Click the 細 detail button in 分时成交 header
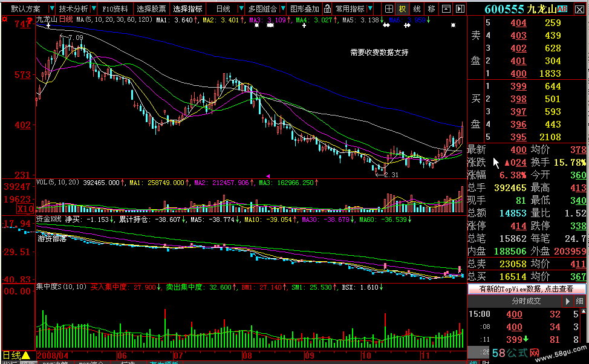The height and width of the screenshot is (364, 589). click(579, 301)
